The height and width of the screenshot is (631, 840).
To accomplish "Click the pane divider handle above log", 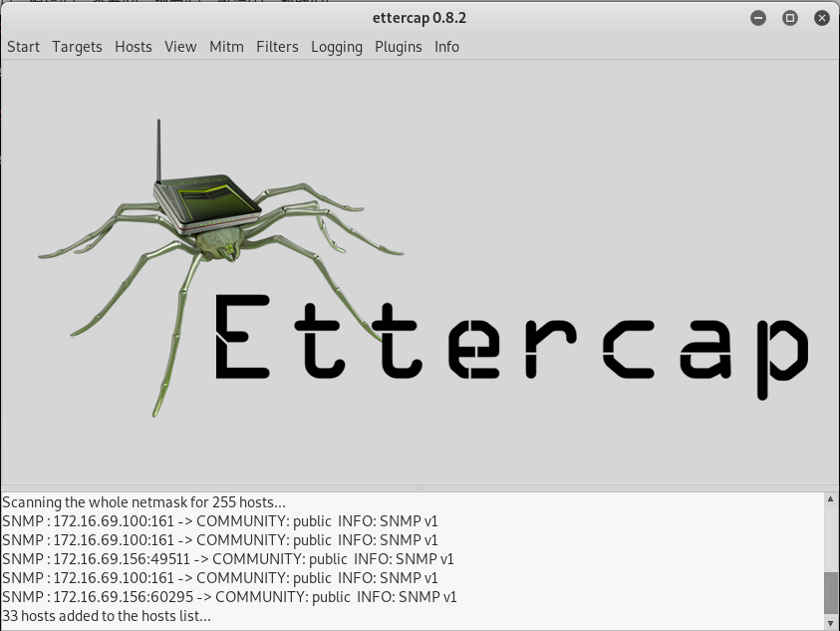I will (420, 488).
